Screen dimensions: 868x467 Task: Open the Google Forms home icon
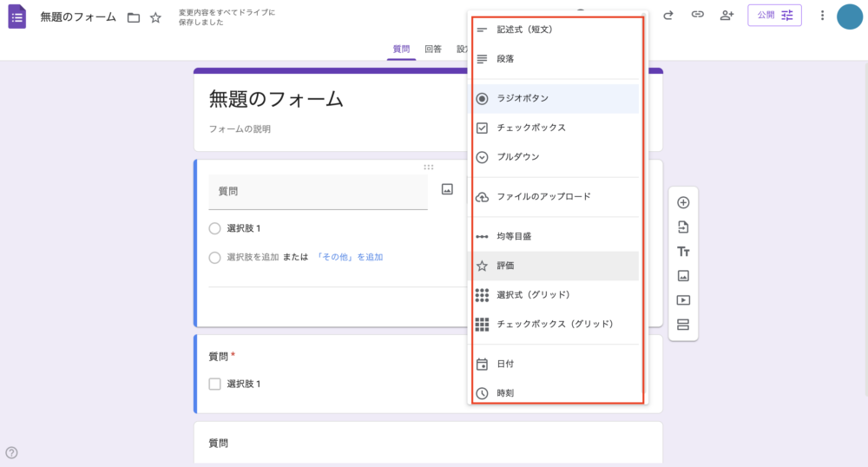[x=16, y=16]
